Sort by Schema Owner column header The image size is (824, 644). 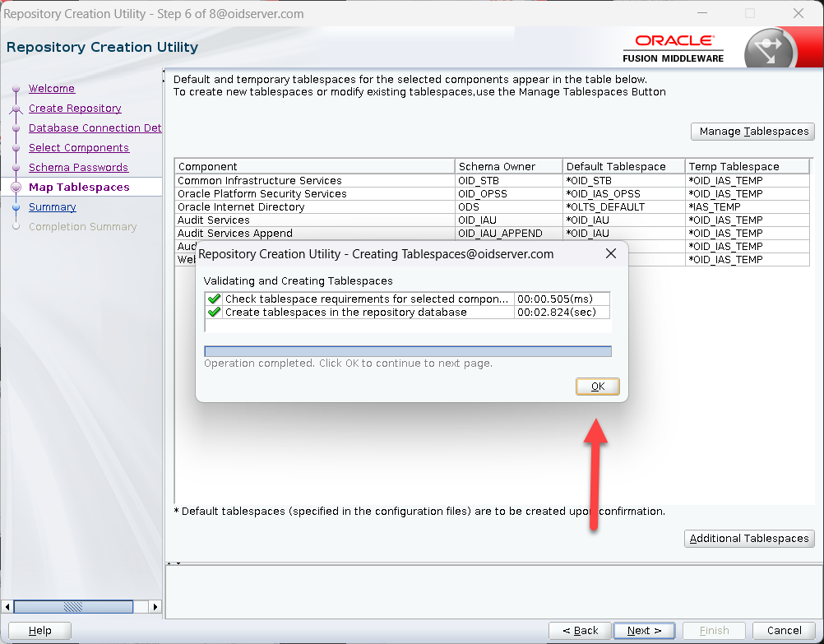point(508,166)
